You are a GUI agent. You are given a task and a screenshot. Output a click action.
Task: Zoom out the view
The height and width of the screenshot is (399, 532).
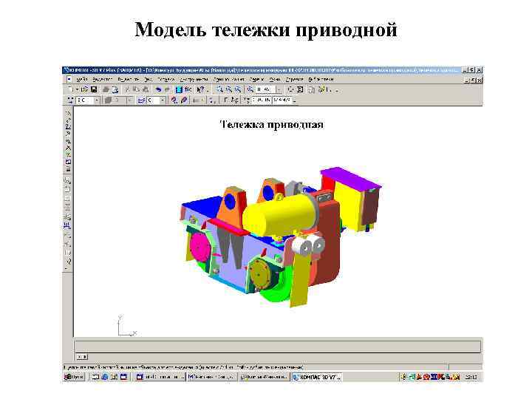(238, 89)
